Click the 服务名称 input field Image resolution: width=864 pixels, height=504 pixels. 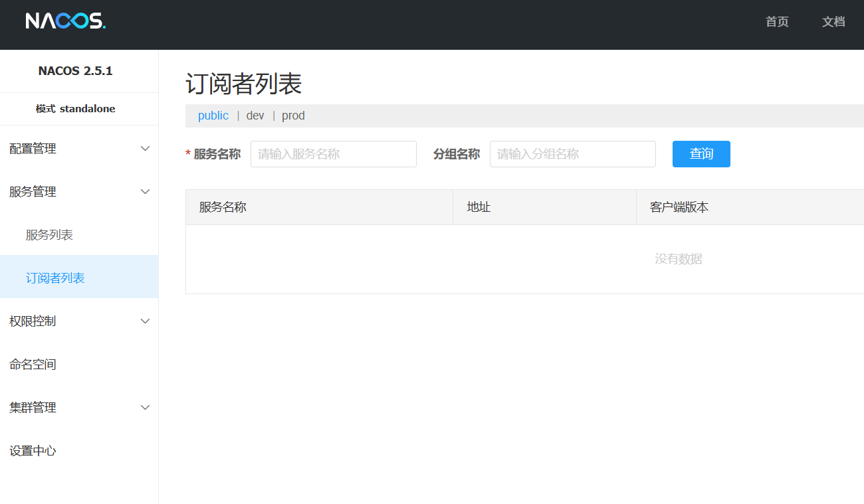[333, 153]
